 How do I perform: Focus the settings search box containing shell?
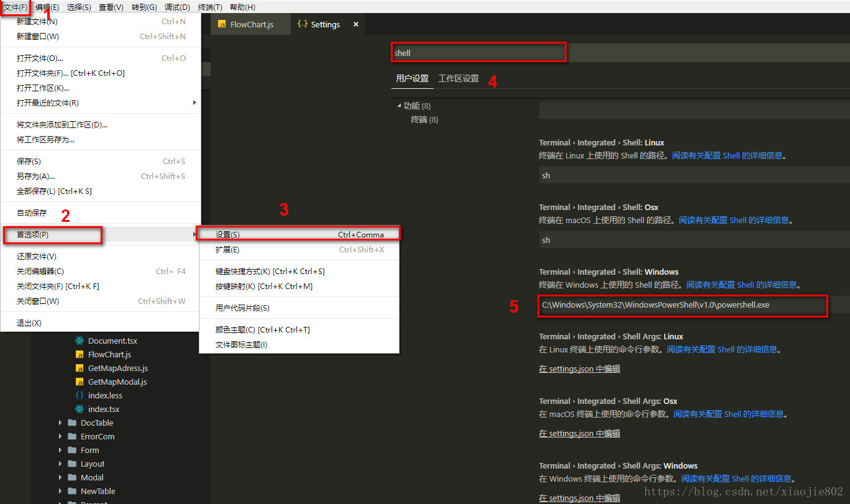coord(479,53)
